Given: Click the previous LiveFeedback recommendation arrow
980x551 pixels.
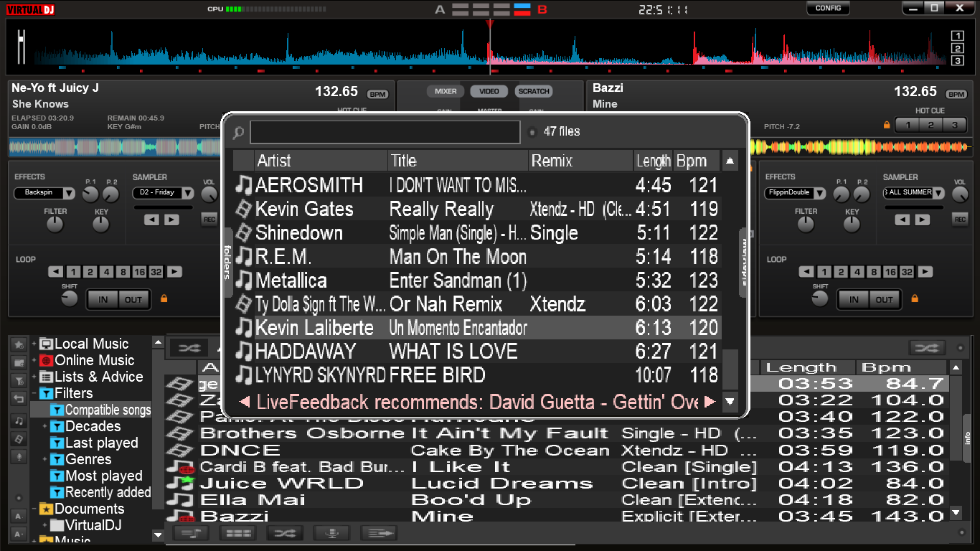Looking at the screenshot, I should [245, 402].
